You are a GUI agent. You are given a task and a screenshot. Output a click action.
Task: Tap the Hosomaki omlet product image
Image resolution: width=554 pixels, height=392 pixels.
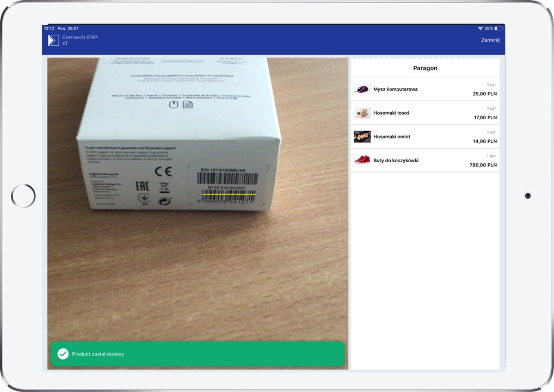[362, 137]
